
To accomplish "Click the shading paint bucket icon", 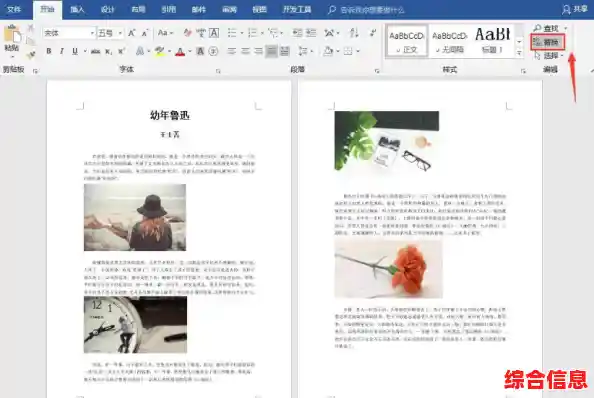I will click(328, 51).
